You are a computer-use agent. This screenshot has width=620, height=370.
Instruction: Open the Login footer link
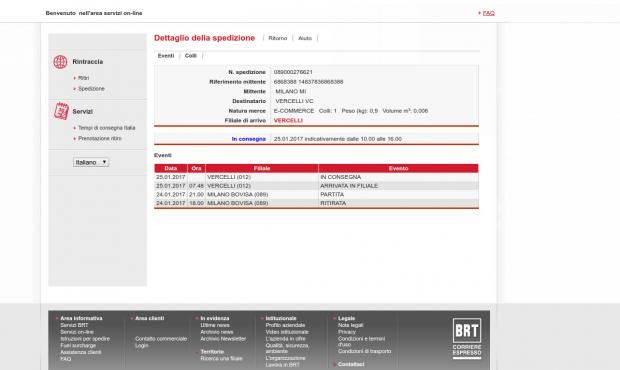pyautogui.click(x=142, y=345)
